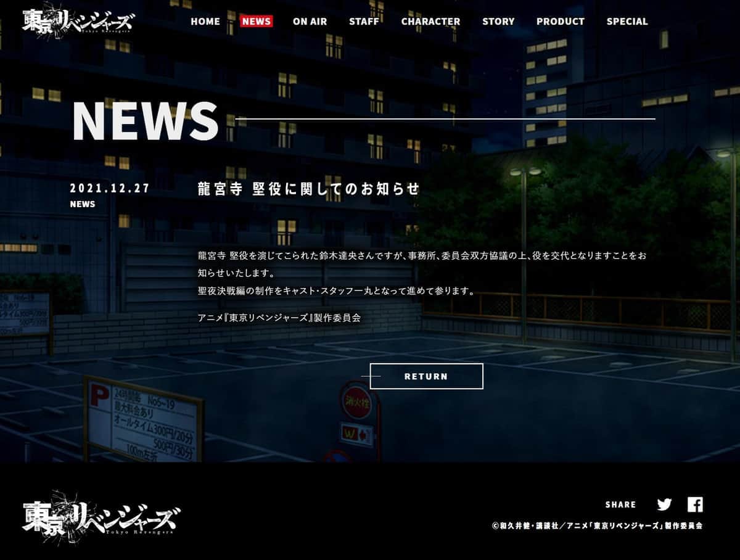The image size is (740, 560).
Task: Visit the STORY page
Action: 498,22
